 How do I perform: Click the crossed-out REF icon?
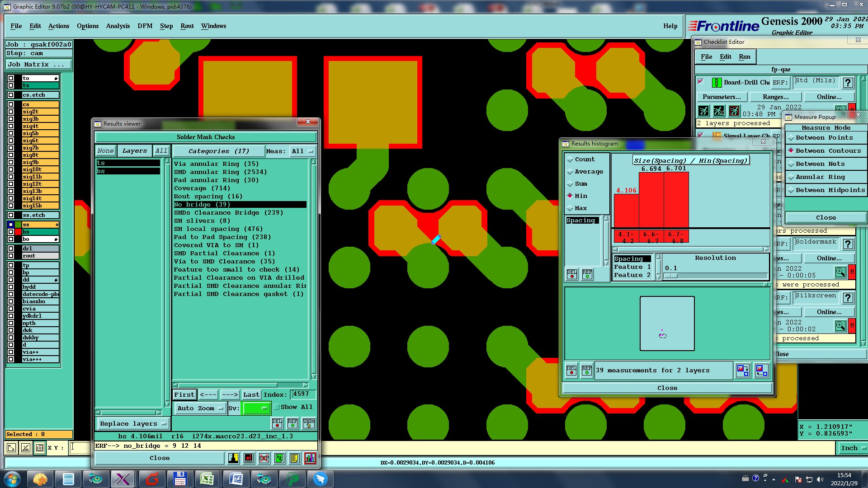coord(264,458)
